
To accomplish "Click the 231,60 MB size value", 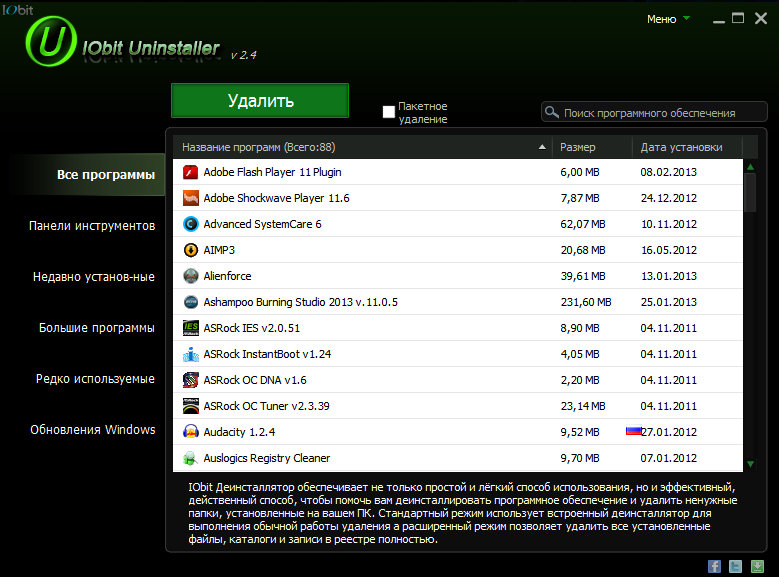I will (586, 302).
